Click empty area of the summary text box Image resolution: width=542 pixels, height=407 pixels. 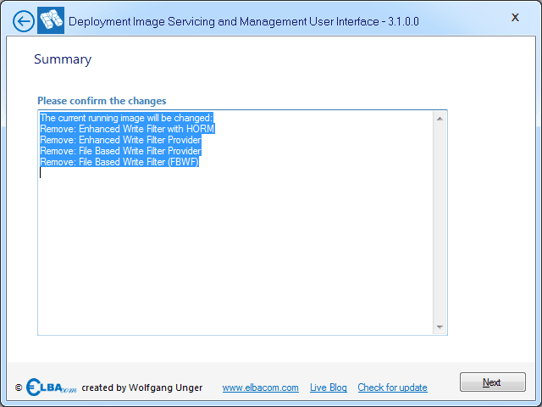(x=235, y=252)
